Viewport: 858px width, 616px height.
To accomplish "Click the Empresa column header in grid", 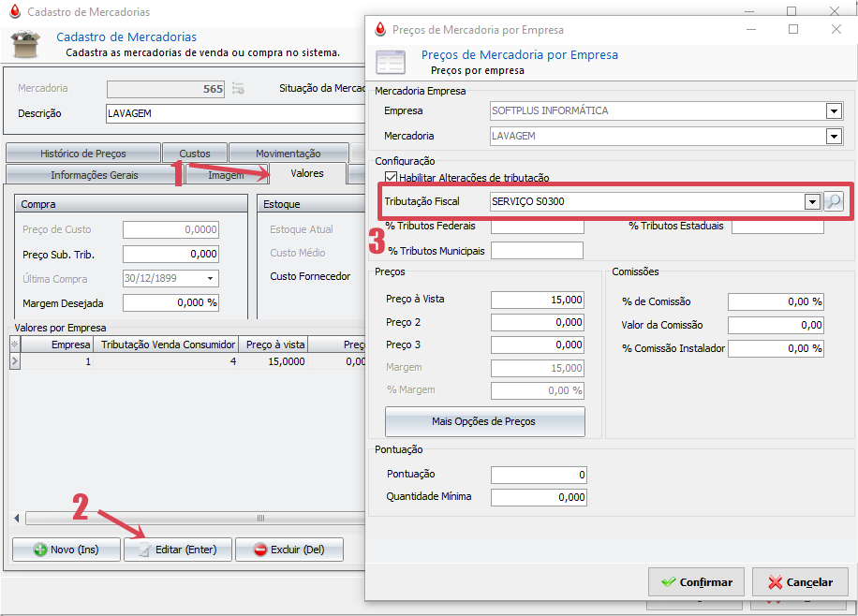I will 57,345.
